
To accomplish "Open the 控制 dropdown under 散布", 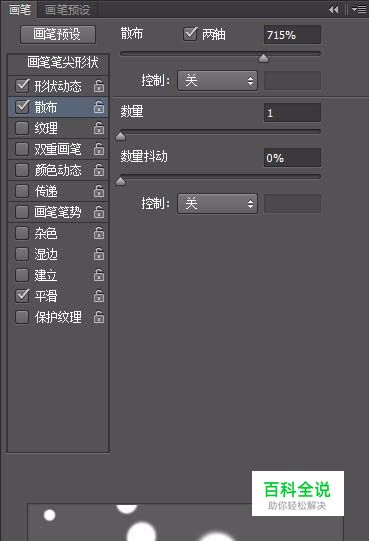I will point(217,81).
